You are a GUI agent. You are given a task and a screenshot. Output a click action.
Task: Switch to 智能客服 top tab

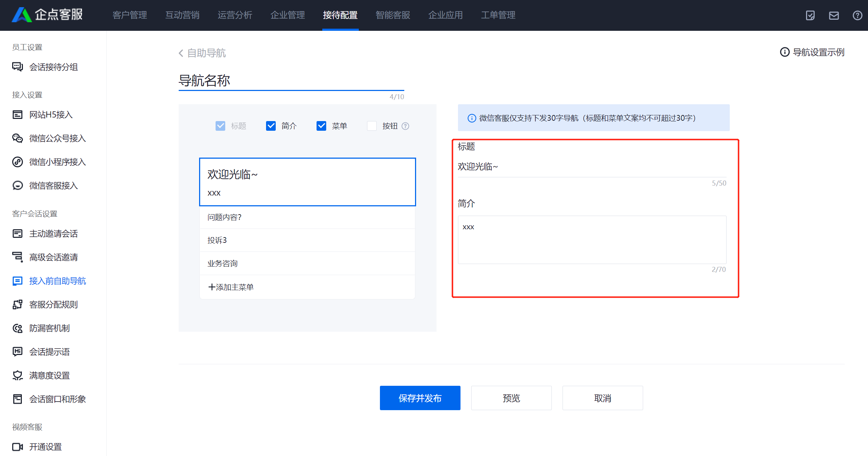(x=392, y=15)
